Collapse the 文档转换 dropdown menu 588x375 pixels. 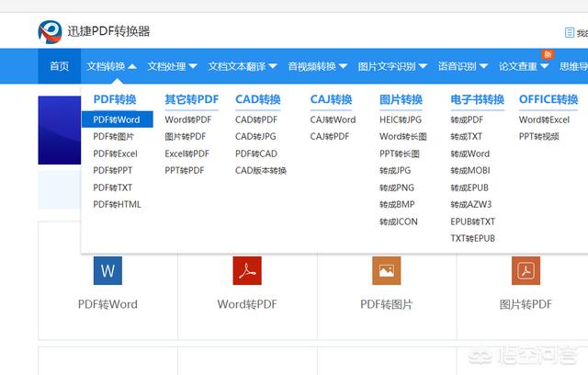point(111,66)
